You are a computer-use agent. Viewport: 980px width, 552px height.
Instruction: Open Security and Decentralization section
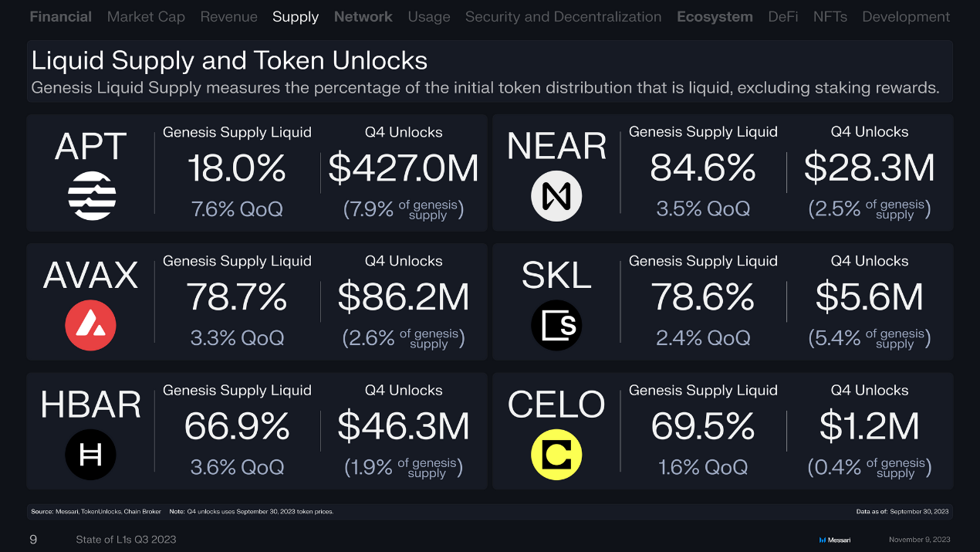tap(563, 17)
